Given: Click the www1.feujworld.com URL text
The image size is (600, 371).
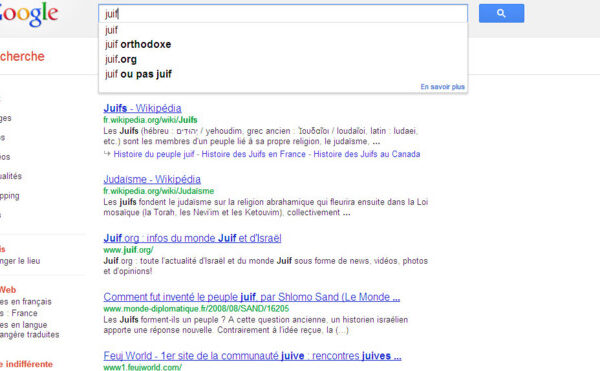Looking at the screenshot, I should pos(142,367).
